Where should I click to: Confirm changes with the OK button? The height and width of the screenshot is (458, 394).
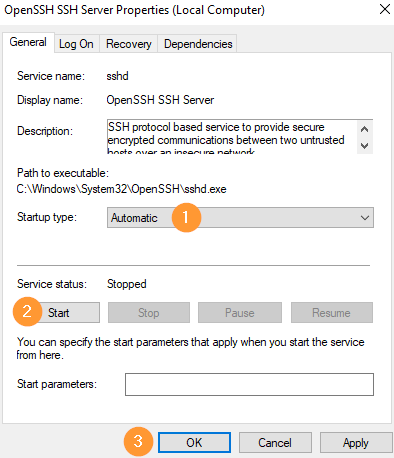pyautogui.click(x=194, y=443)
